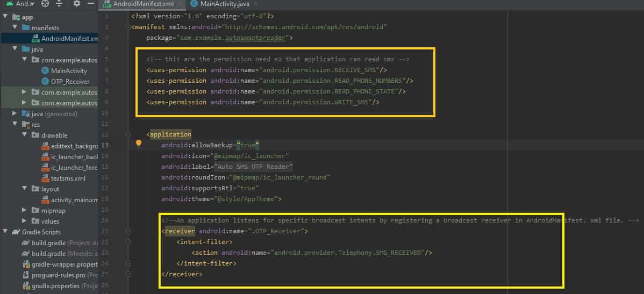Viewport: 644px width, 294px height.
Task: Click the collapse all icon in project toolbar
Action: 60,4
